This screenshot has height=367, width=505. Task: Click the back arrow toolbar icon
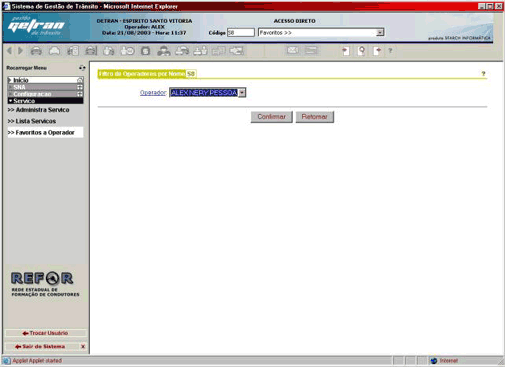click(9, 51)
